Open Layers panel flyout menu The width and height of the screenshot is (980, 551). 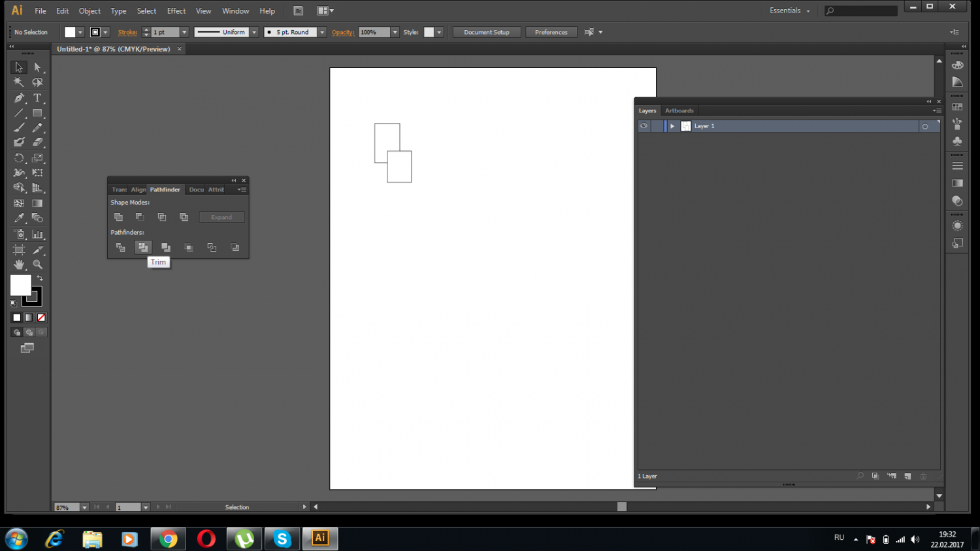click(936, 110)
